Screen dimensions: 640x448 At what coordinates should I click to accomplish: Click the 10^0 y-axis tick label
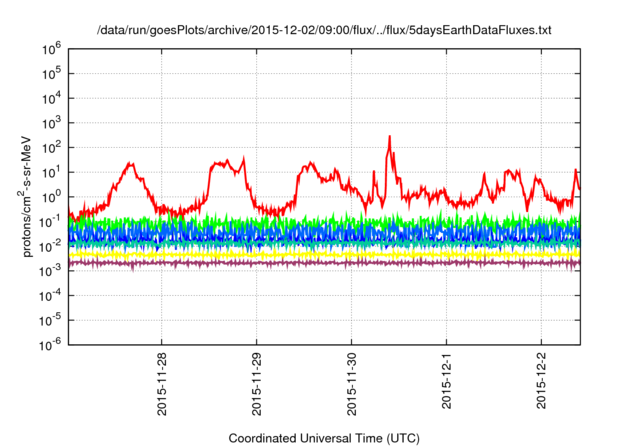point(51,197)
